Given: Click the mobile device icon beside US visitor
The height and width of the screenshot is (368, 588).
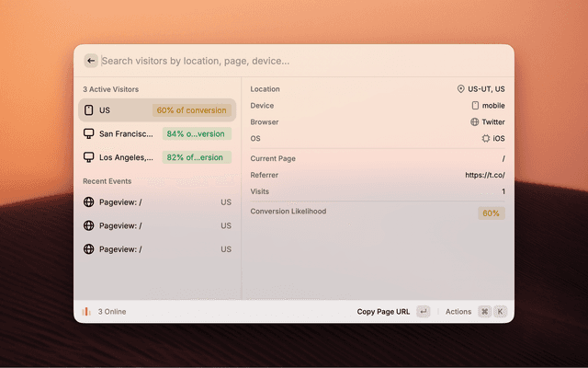Looking at the screenshot, I should coord(89,110).
